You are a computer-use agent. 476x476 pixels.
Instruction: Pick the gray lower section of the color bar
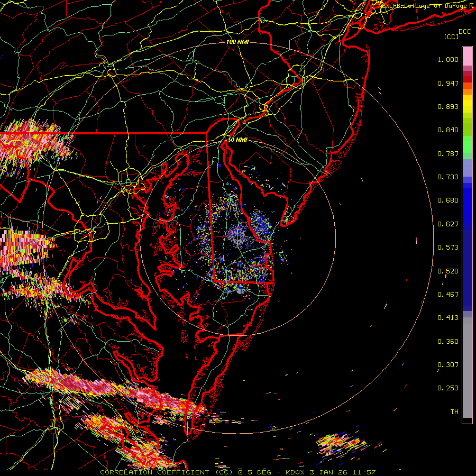click(x=467, y=368)
